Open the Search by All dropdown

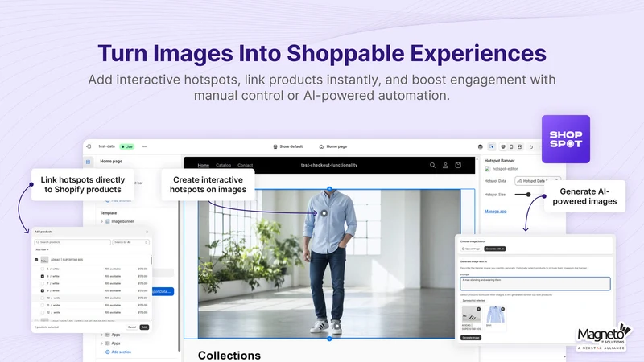[x=130, y=242]
